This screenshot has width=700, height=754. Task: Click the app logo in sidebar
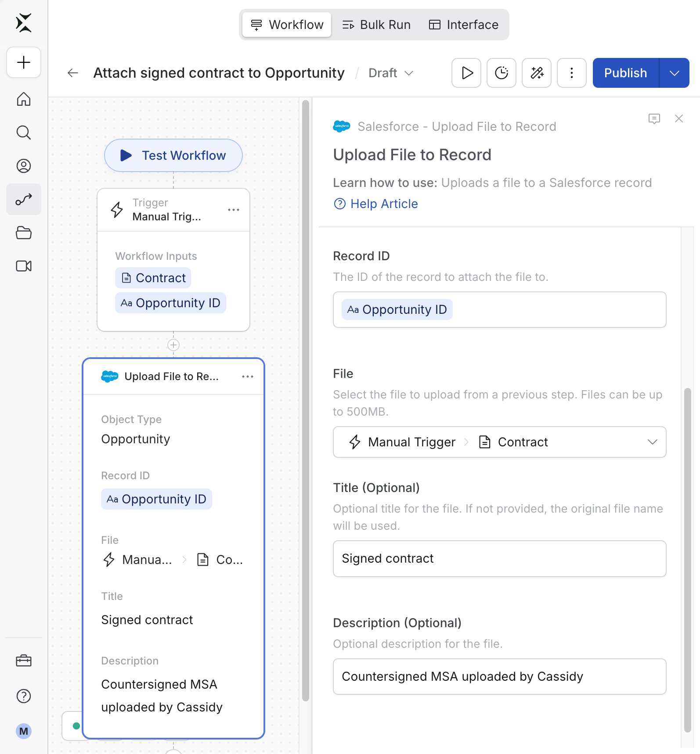[x=24, y=23]
